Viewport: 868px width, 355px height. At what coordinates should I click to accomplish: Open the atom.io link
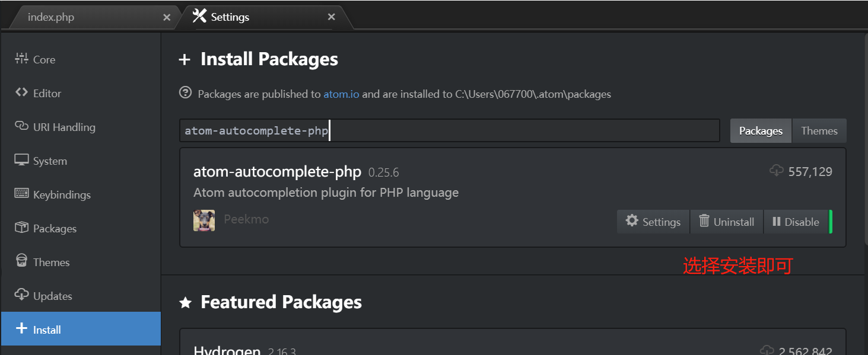tap(341, 94)
